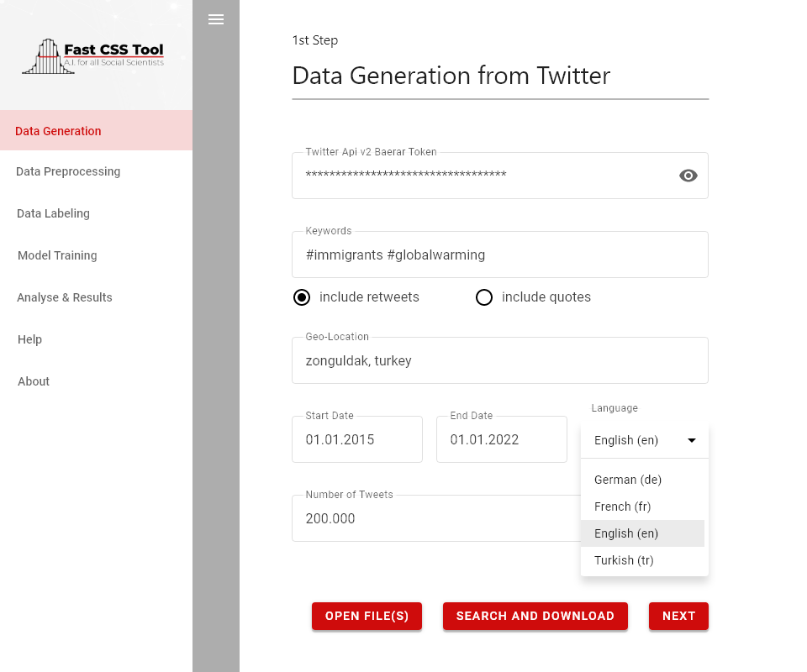807x672 pixels.
Task: Reveal the Twitter API bearer token
Action: pyautogui.click(x=688, y=176)
